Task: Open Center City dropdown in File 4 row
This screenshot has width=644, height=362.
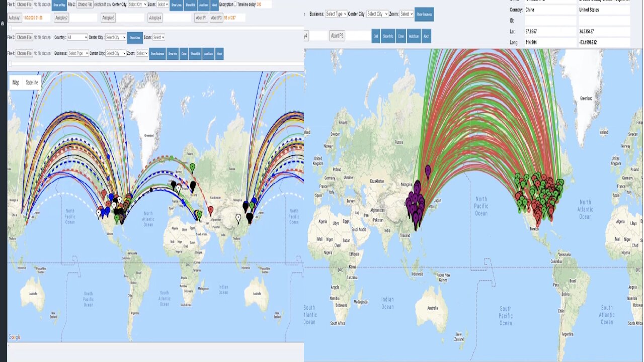Action: point(116,53)
